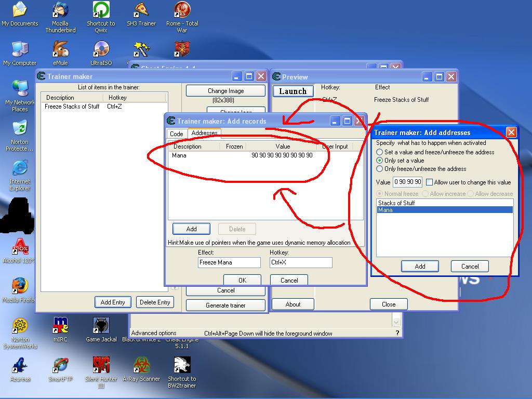Open UltraISO desktop icon
The width and height of the screenshot is (532, 399).
pos(101,50)
